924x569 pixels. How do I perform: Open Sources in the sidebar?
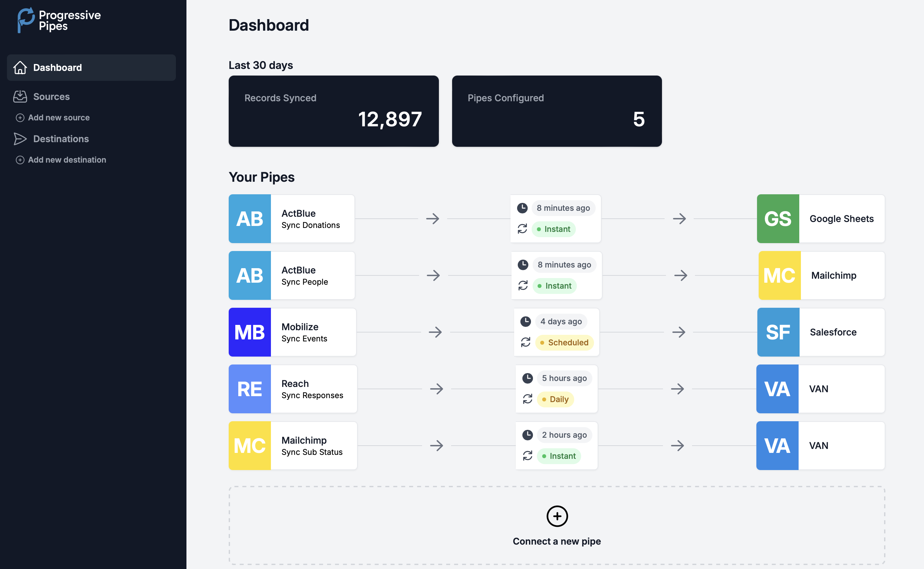pyautogui.click(x=51, y=97)
